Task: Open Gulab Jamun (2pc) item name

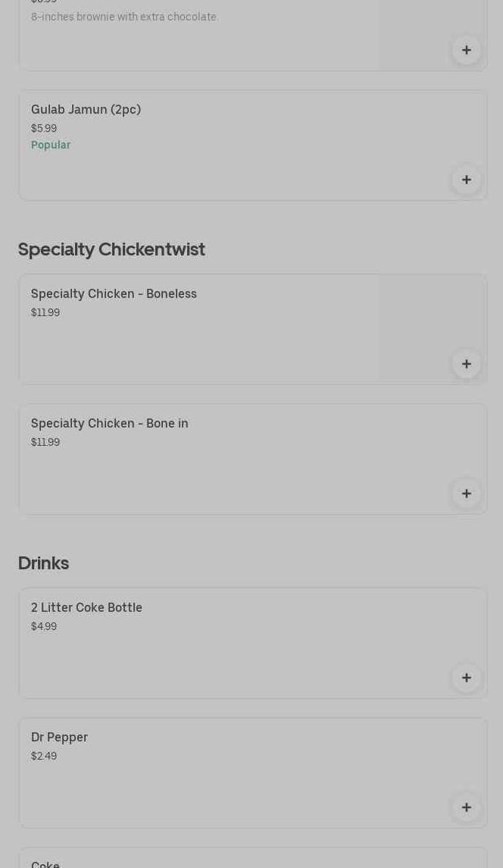Action: [86, 110]
